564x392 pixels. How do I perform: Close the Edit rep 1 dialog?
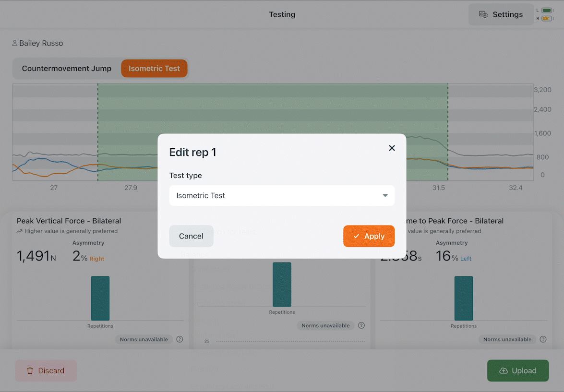pyautogui.click(x=392, y=148)
